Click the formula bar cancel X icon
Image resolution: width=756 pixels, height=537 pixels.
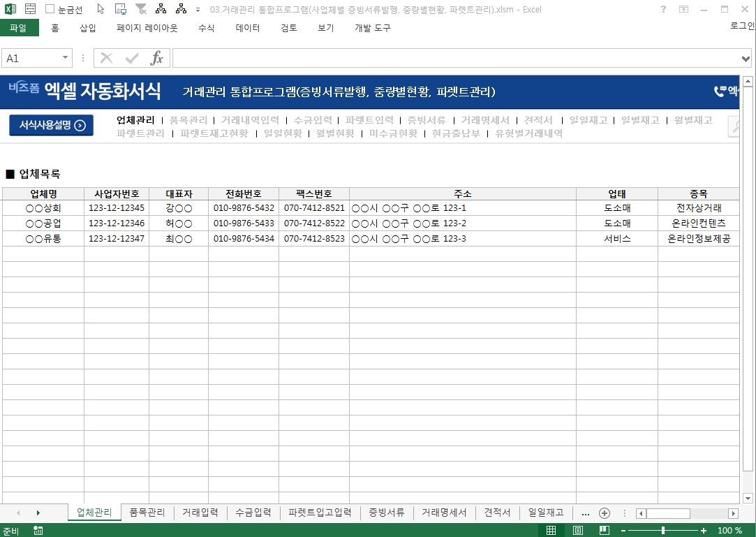(107, 59)
